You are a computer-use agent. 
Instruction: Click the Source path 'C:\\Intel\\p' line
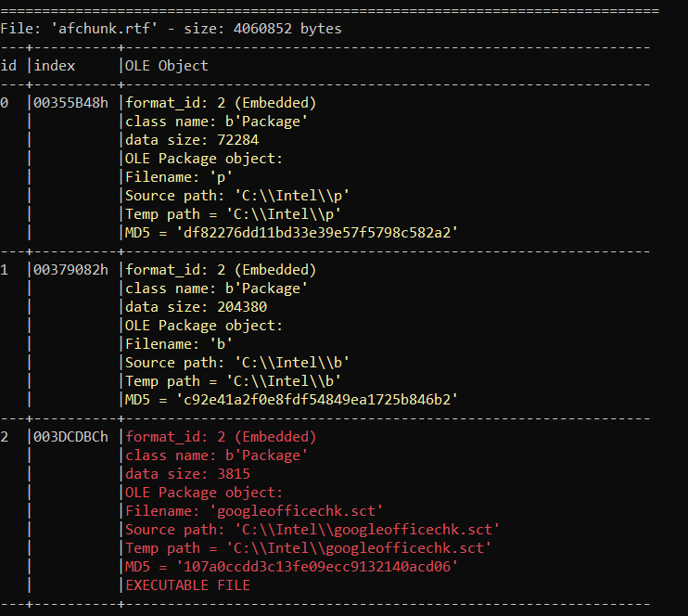coord(237,196)
